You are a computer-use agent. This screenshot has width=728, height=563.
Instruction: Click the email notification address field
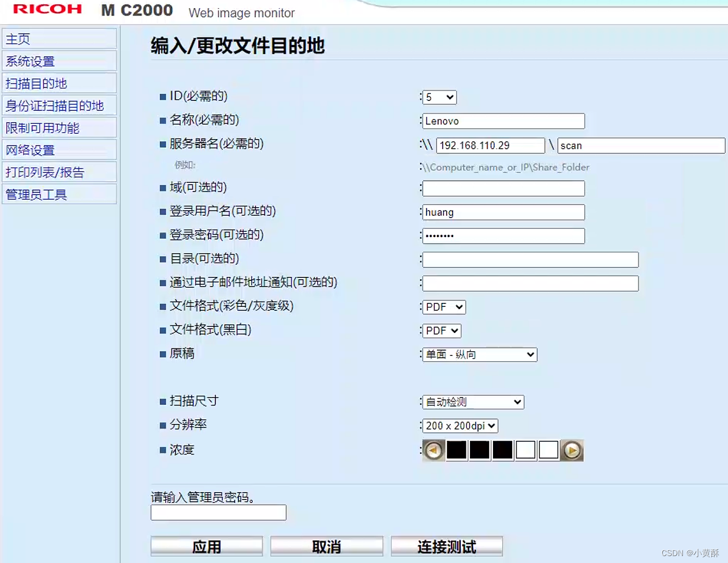pos(531,283)
